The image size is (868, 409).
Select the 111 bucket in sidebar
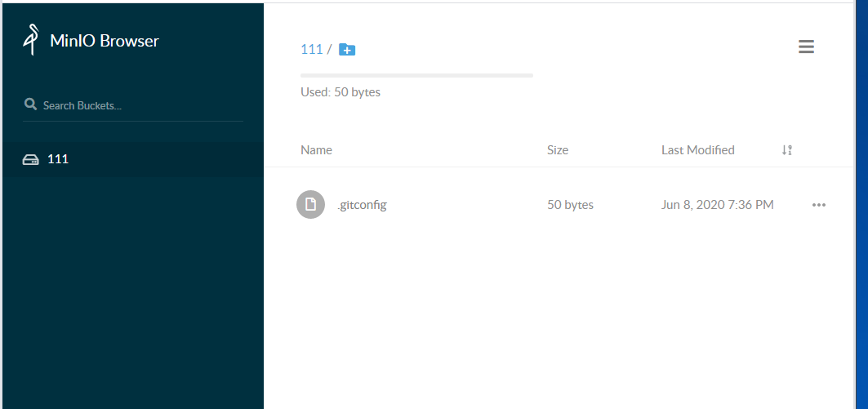coord(58,159)
